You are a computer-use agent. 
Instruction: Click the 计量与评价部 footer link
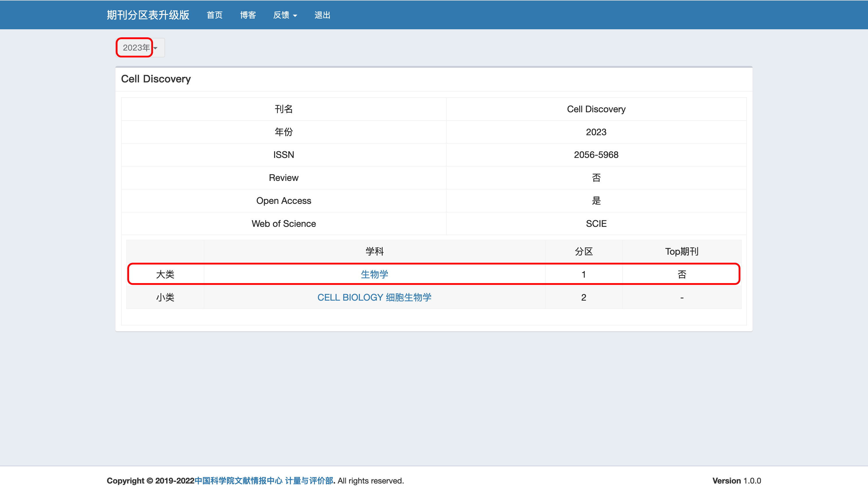click(309, 481)
